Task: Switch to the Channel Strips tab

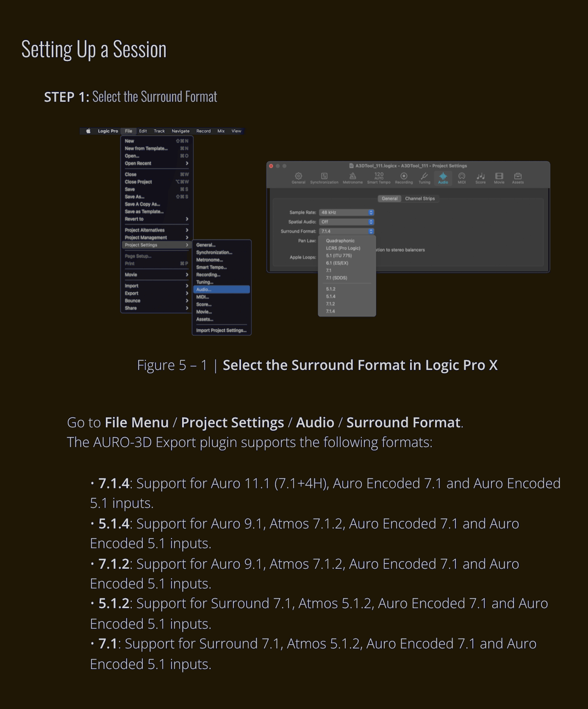Action: coord(420,199)
